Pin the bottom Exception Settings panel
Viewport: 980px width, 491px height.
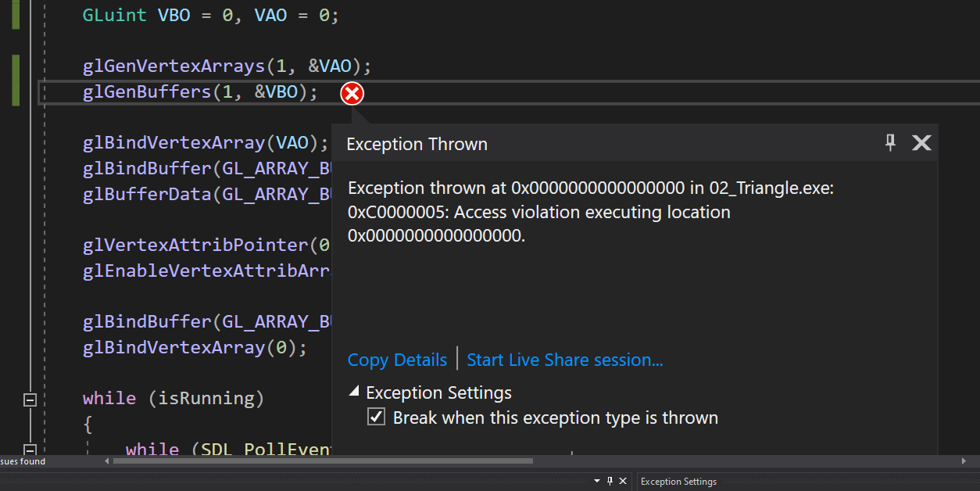point(610,481)
